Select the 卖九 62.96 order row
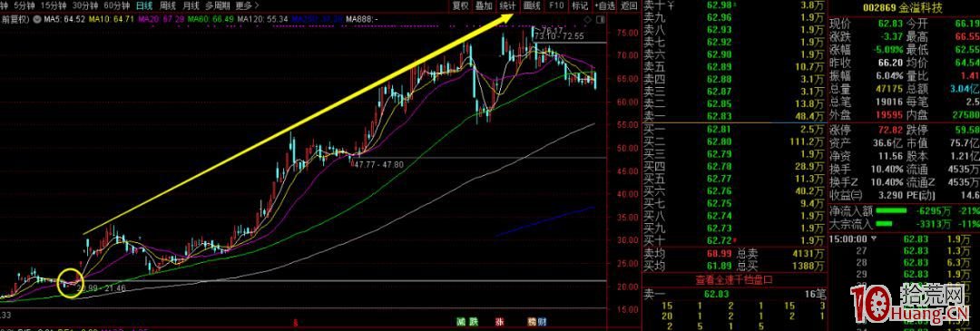980x331 pixels. (x=734, y=17)
